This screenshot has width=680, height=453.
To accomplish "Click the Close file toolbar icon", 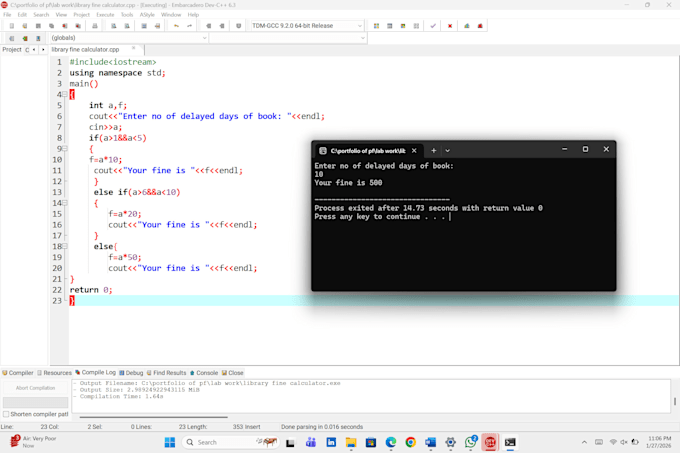I will click(x=65, y=26).
